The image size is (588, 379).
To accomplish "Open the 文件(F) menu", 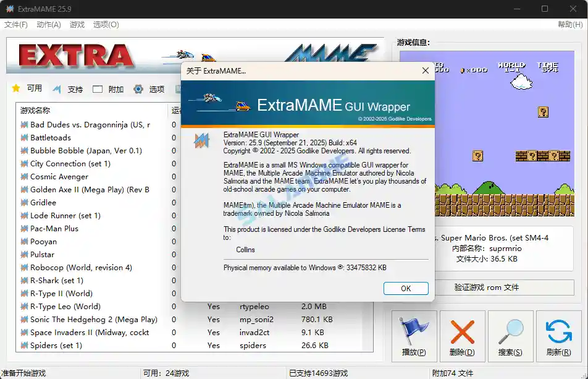I will tap(16, 25).
